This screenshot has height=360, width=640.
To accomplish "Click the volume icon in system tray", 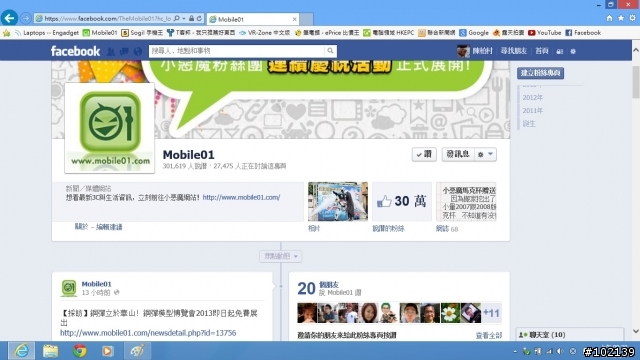I will pos(560,351).
